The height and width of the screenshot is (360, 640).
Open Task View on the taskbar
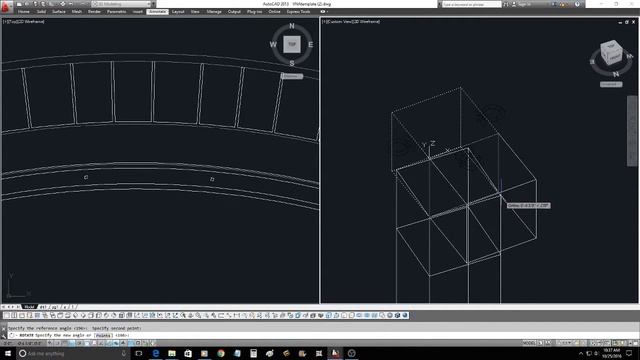(139, 353)
